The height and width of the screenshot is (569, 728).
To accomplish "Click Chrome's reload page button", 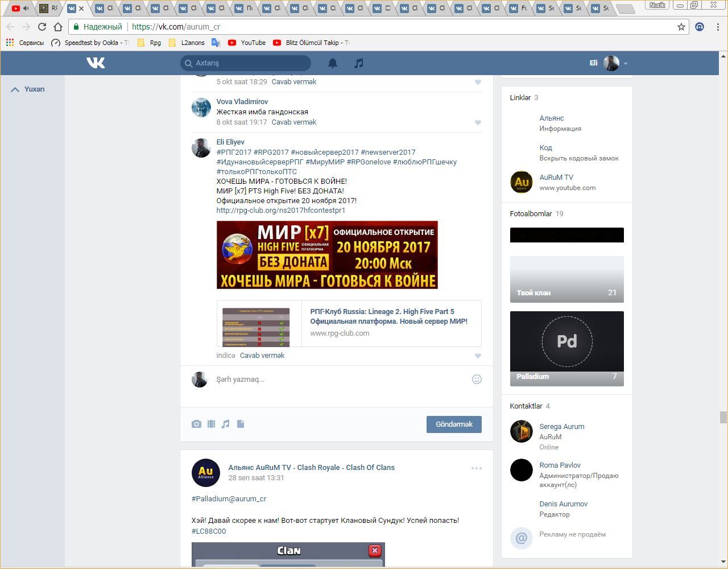I will click(42, 27).
